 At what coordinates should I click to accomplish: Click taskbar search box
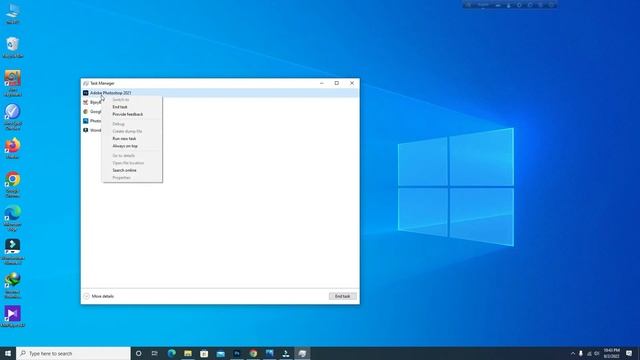tap(73, 353)
